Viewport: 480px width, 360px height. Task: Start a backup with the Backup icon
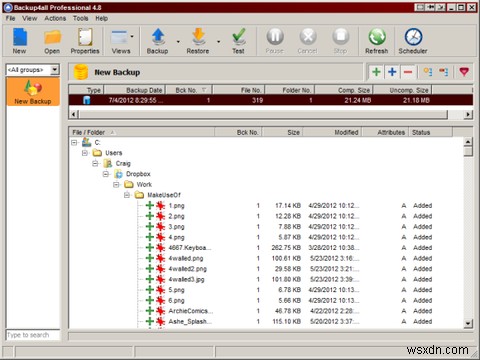coord(158,41)
